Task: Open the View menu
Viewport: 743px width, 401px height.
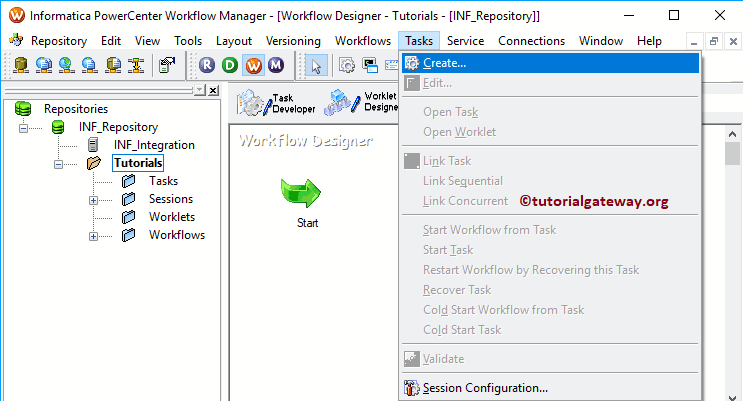Action: (x=147, y=41)
